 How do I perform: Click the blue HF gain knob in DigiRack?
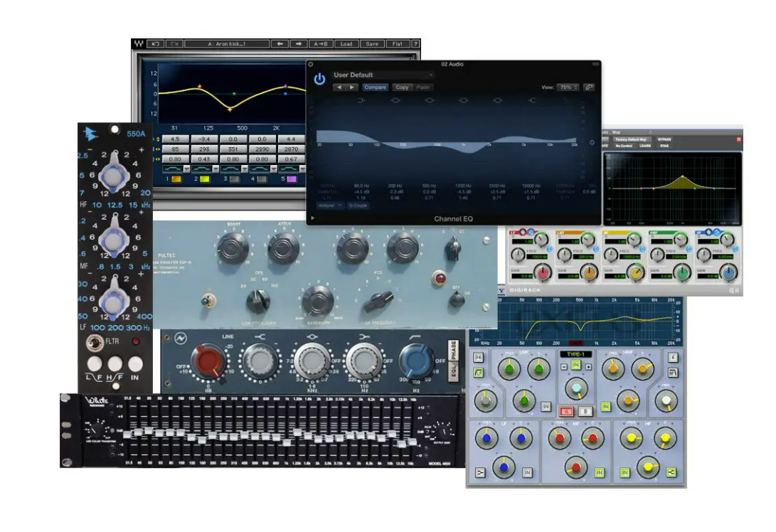[x=728, y=272]
